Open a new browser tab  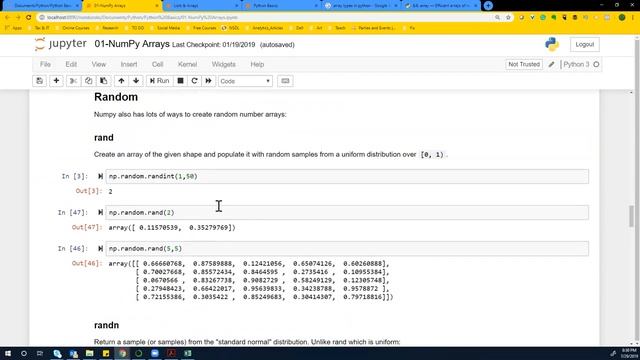[488, 6]
